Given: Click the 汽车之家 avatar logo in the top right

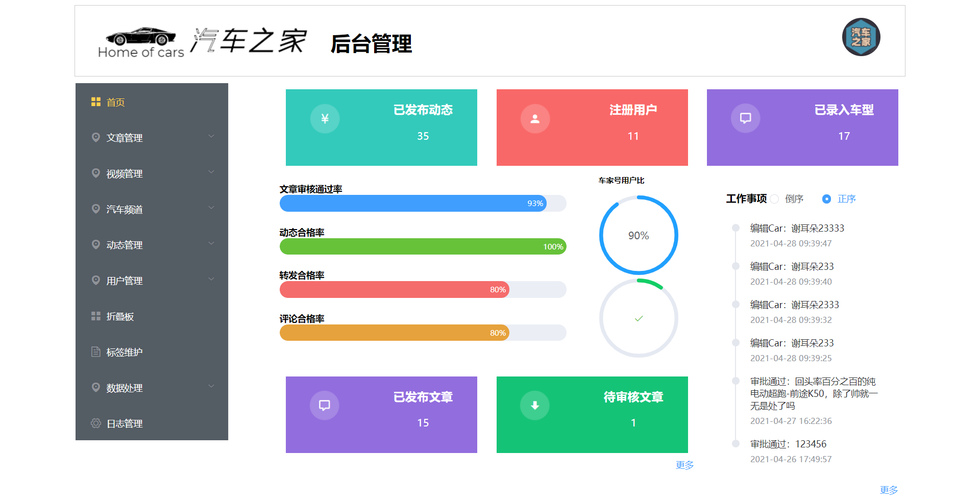Looking at the screenshot, I should point(861,37).
